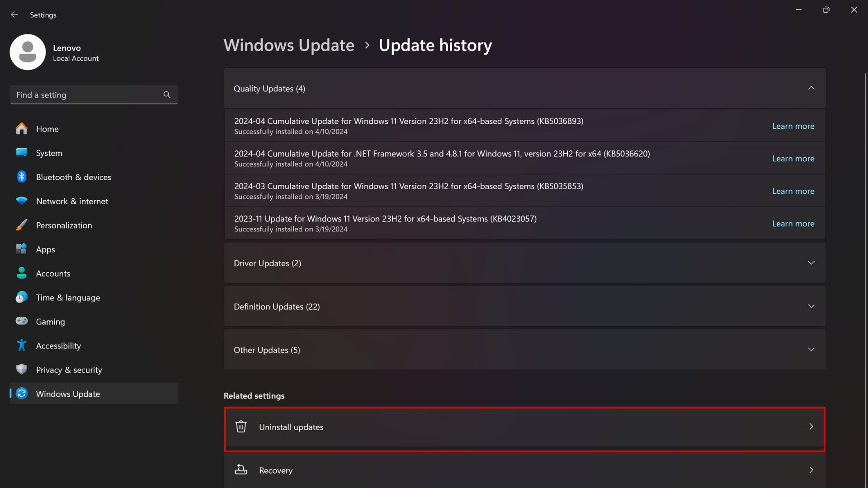Open Learn more for KB4023057 update
The height and width of the screenshot is (488, 868).
pos(793,224)
